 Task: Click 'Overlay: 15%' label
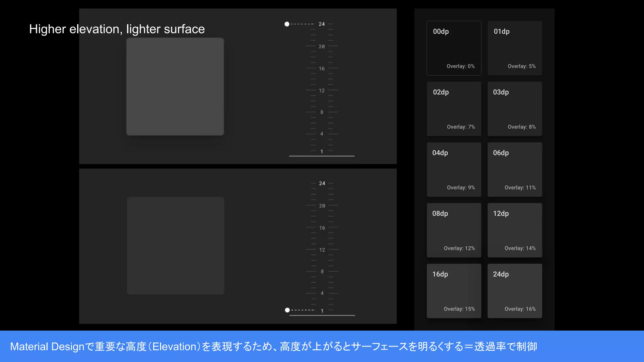pyautogui.click(x=459, y=309)
